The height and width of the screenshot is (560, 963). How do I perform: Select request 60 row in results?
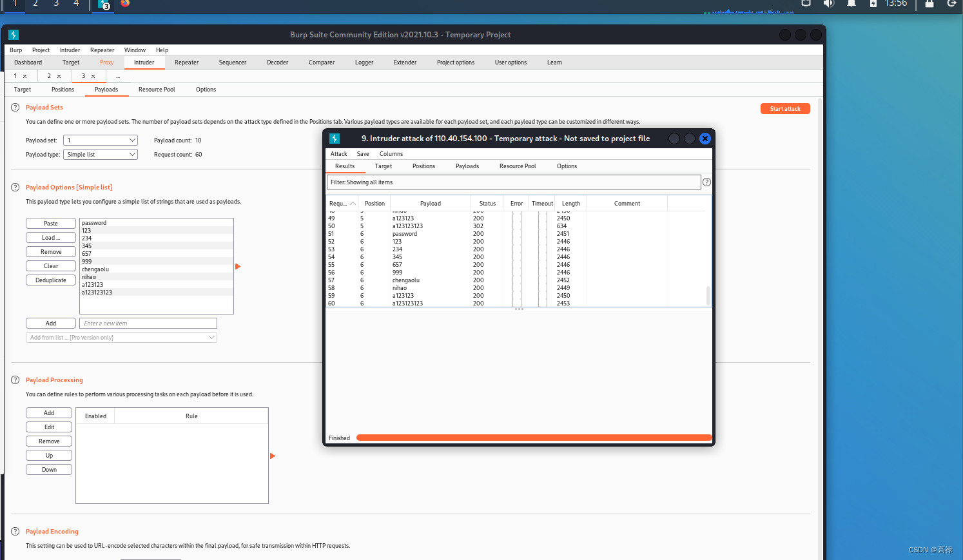click(x=516, y=304)
